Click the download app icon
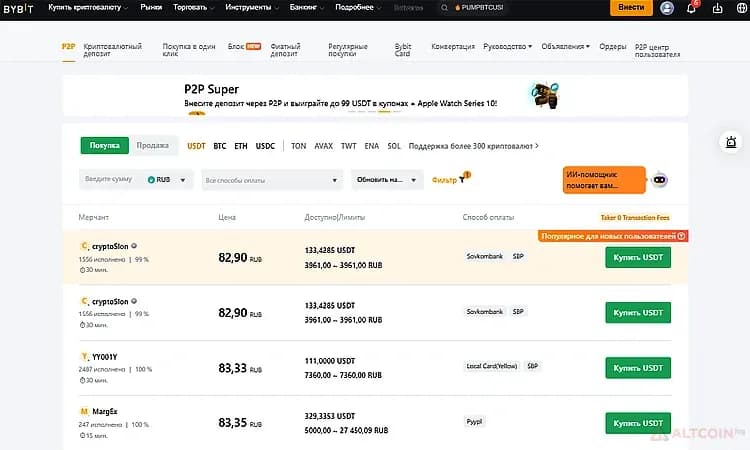This screenshot has width=750, height=450. click(x=717, y=8)
